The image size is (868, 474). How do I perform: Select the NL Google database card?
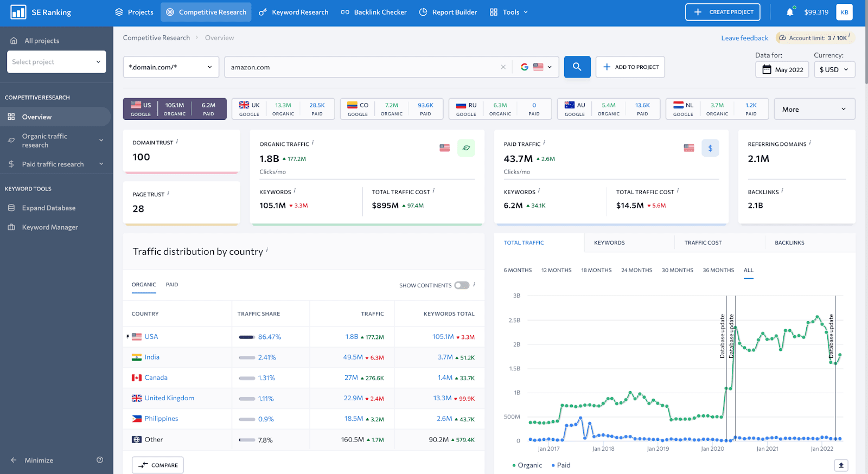(x=717, y=109)
